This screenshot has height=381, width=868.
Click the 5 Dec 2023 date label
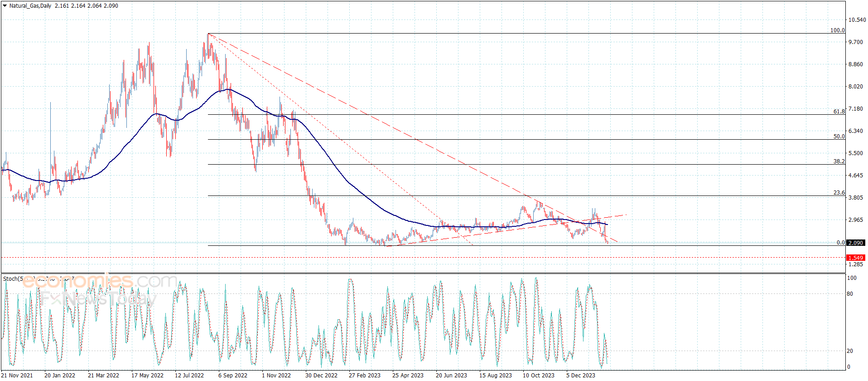tap(581, 375)
